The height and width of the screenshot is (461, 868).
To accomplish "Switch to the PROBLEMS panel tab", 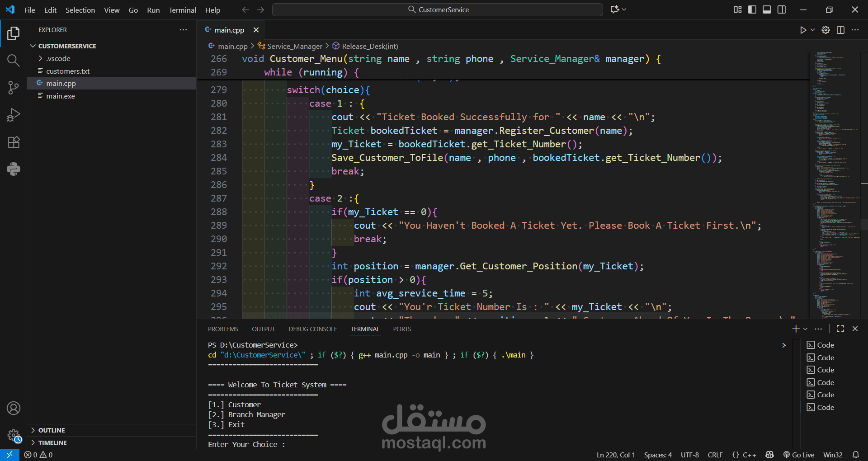I will pos(223,329).
